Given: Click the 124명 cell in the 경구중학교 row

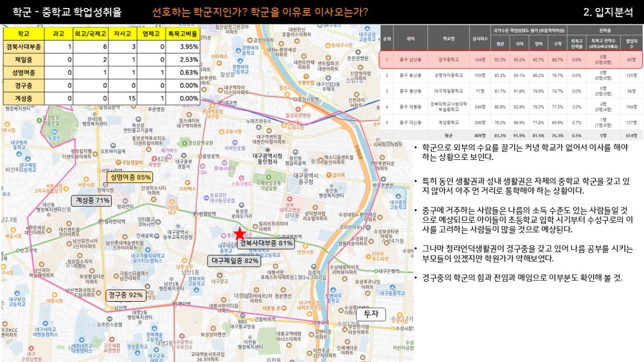Looking at the screenshot, I should (480, 59).
